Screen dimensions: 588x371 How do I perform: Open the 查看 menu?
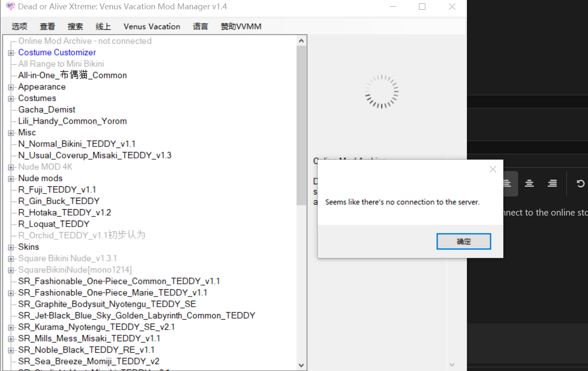47,26
